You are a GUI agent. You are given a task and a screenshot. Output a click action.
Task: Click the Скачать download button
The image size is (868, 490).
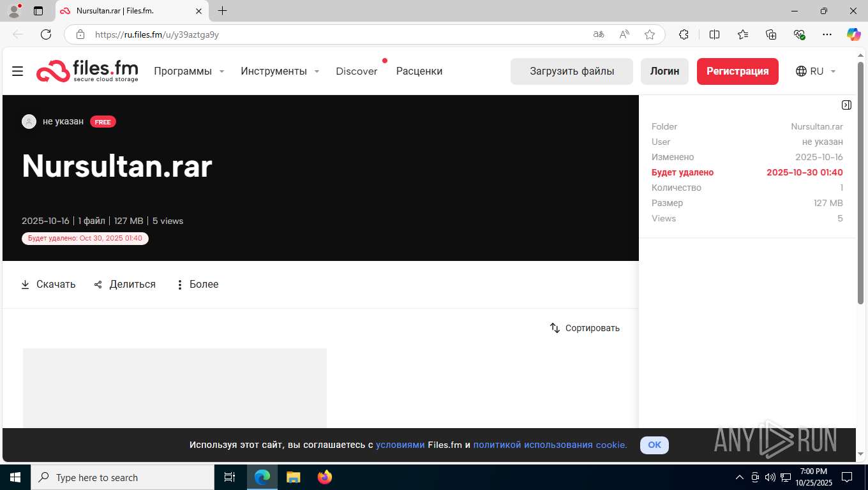tap(49, 285)
